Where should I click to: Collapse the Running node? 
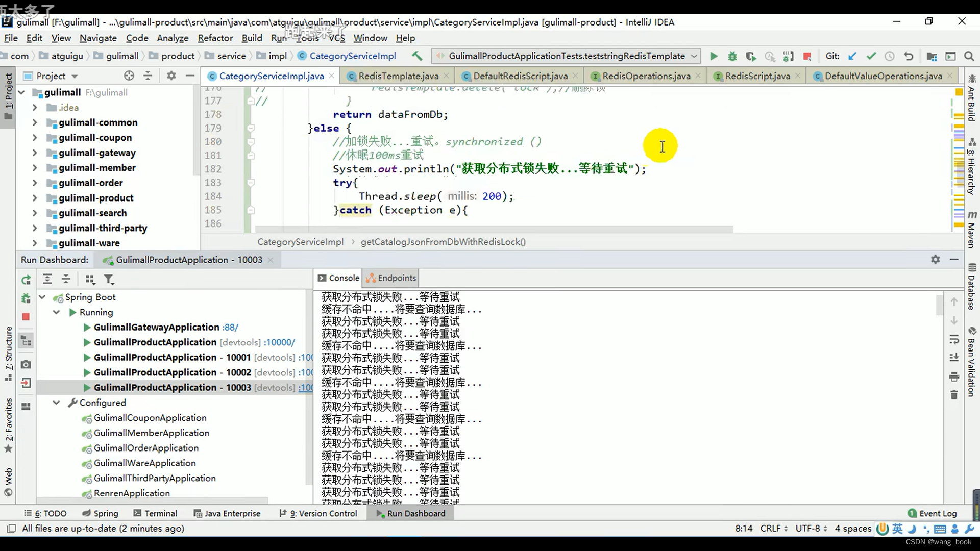(x=56, y=312)
